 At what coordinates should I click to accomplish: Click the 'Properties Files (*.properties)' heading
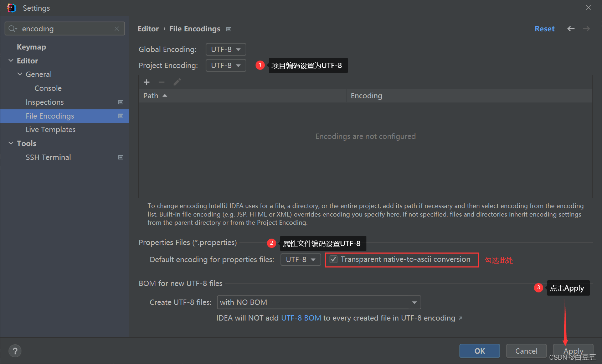(188, 243)
